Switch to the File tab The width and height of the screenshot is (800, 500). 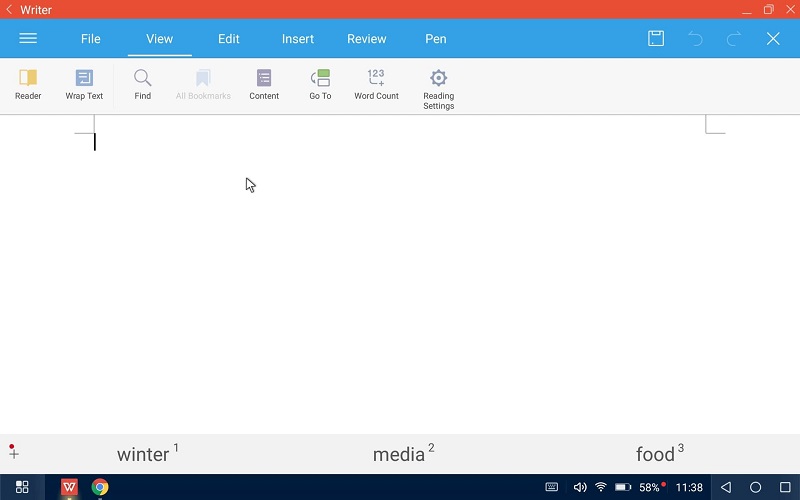90,39
